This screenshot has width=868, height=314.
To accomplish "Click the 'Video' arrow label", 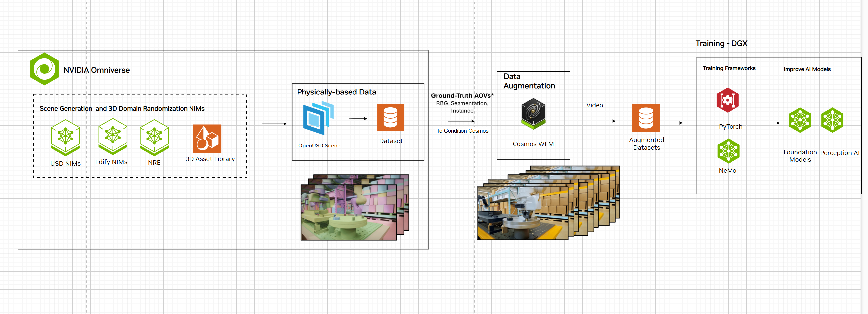I will pyautogui.click(x=594, y=105).
